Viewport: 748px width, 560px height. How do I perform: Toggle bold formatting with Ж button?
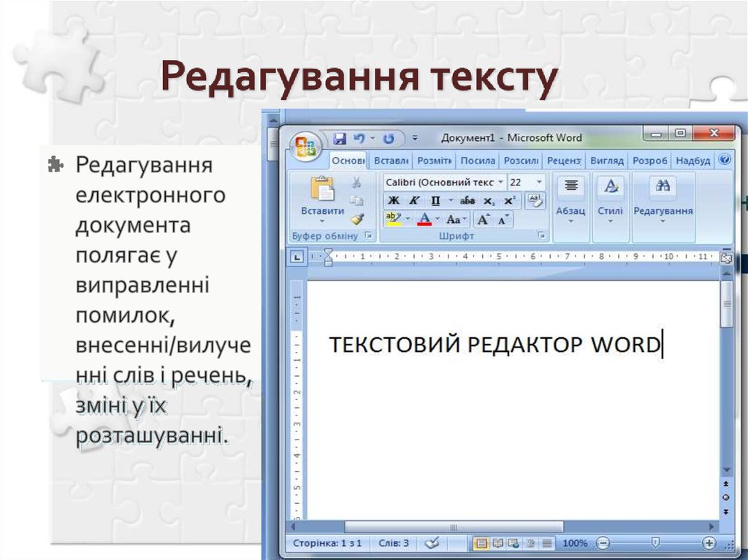tap(394, 200)
